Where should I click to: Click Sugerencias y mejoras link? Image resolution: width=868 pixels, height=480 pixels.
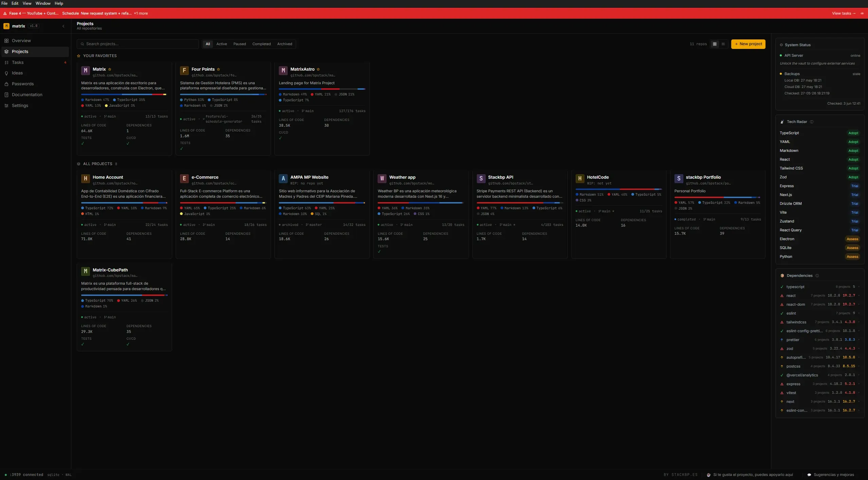(830, 475)
